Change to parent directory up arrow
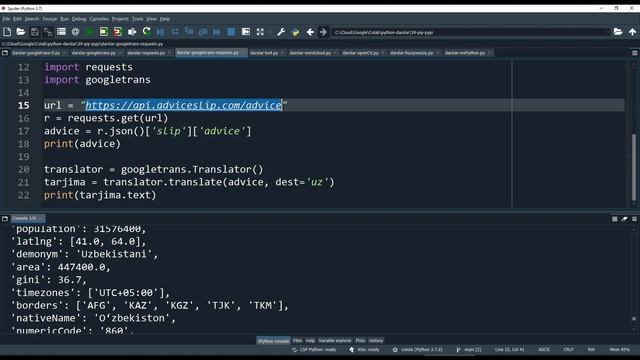The image size is (640, 360). point(632,32)
